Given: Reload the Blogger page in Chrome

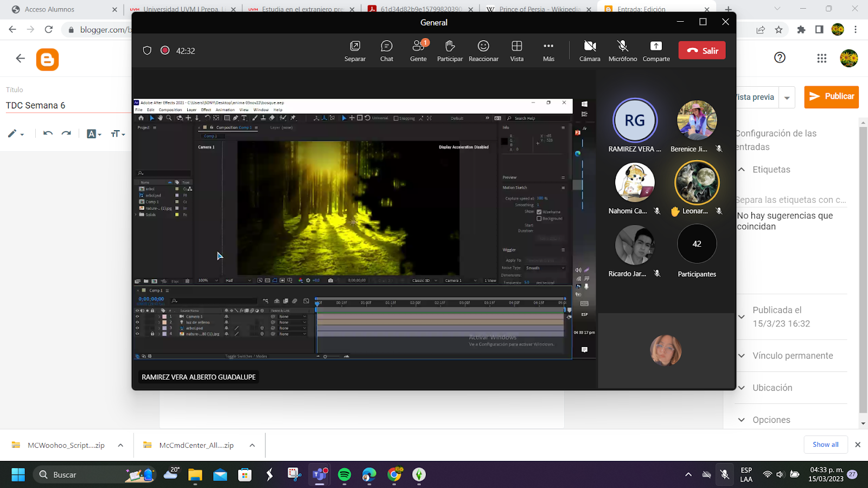Looking at the screenshot, I should [x=49, y=30].
